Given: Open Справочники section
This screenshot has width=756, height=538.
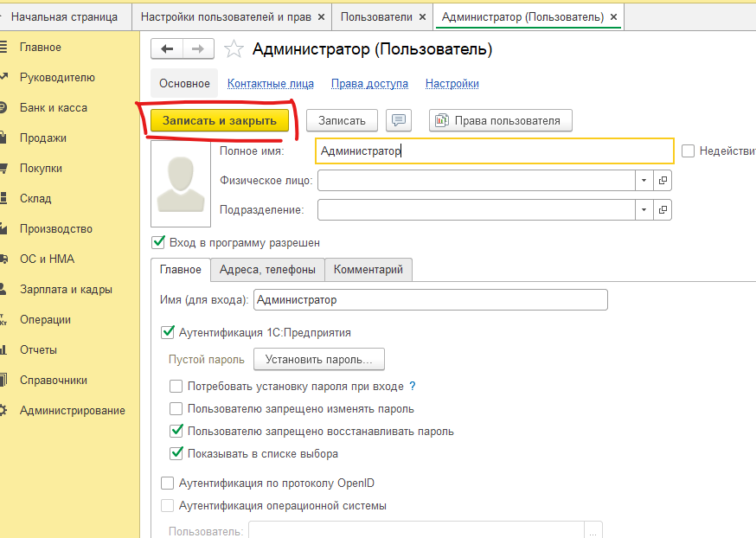Looking at the screenshot, I should (x=54, y=380).
